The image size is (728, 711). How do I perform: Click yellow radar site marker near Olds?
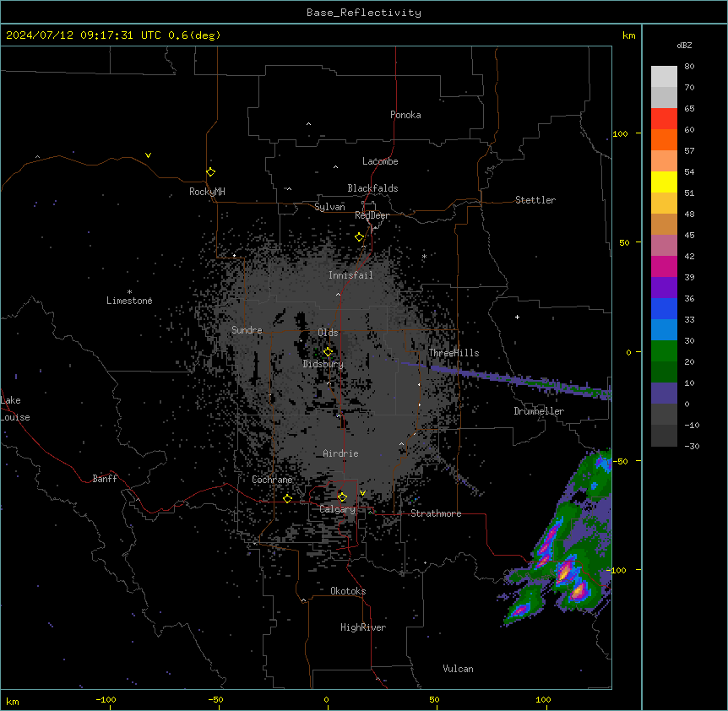click(x=328, y=352)
